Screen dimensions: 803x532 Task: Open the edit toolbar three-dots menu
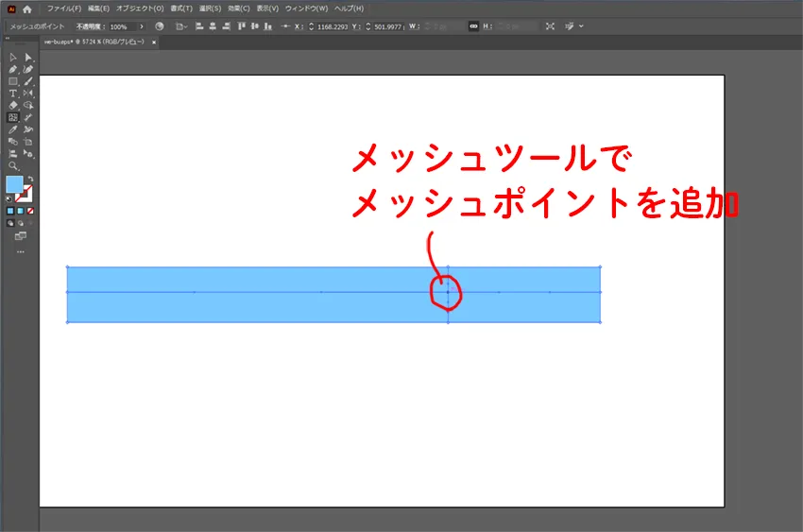(20, 252)
